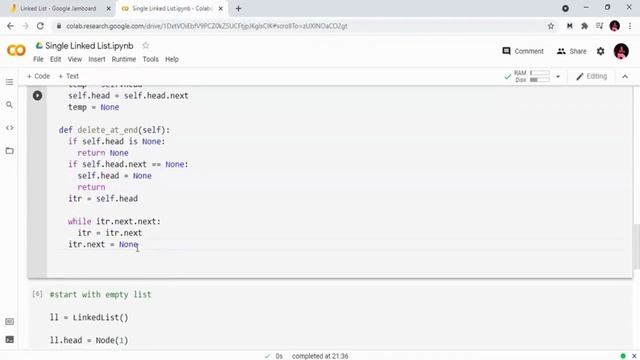
Task: Click the notebook title Single Linked List.ipynb
Action: point(89,46)
